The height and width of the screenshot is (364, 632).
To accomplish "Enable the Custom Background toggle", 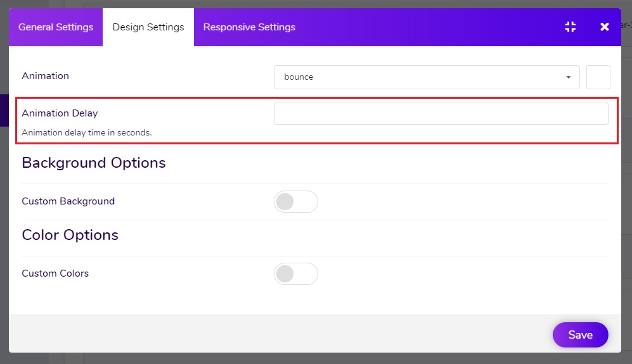I will [296, 201].
